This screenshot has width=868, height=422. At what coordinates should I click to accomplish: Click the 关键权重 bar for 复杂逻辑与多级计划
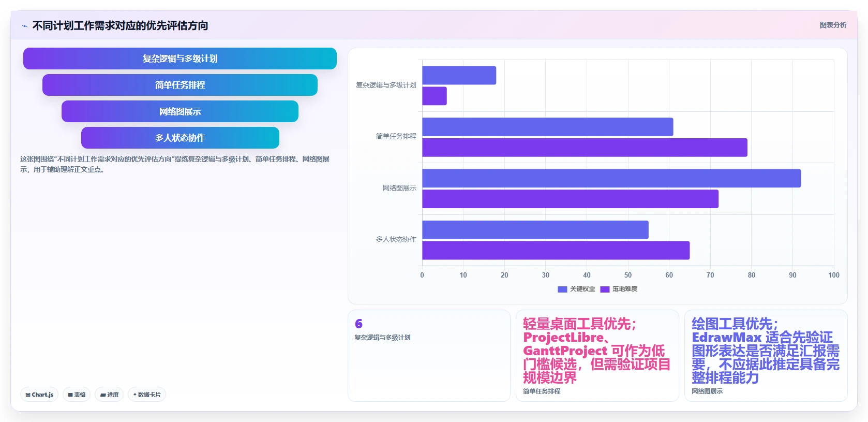tap(459, 76)
